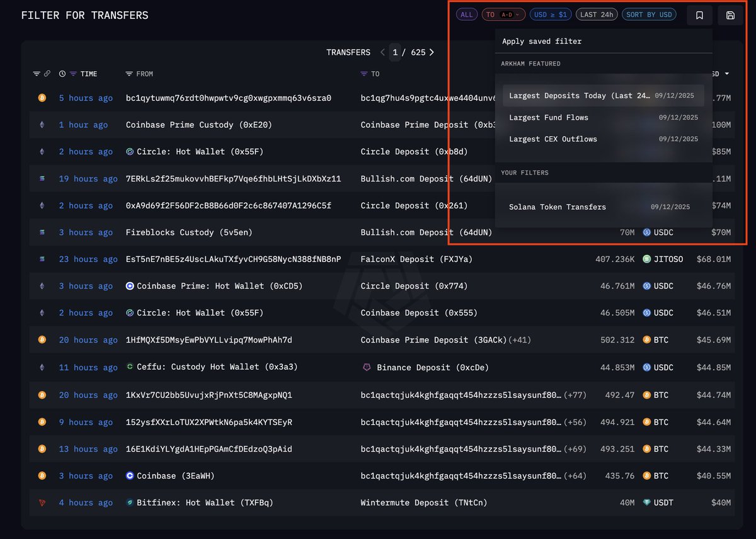Click Ethereum icon on Coinbase Prime Custody row
Screen dimensions: 756x539
[x=42, y=125]
